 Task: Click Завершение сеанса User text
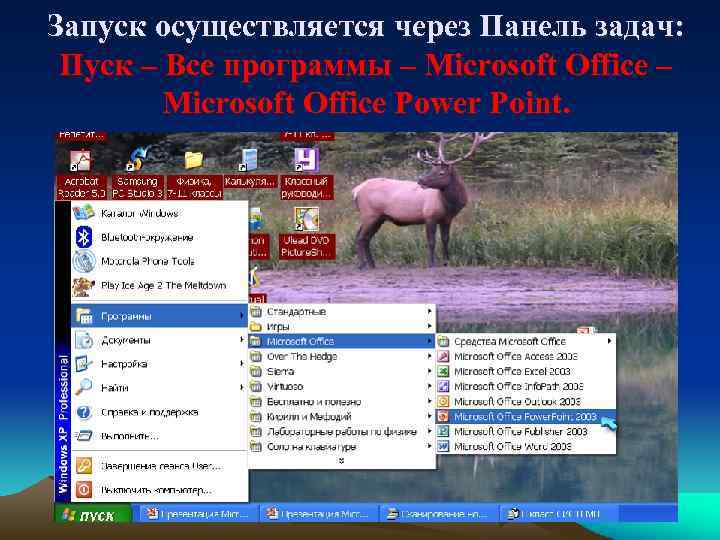click(x=161, y=466)
